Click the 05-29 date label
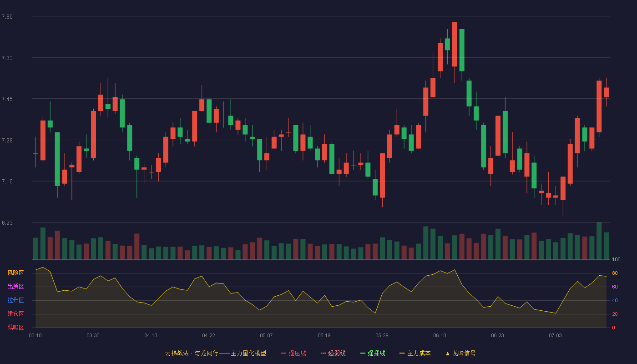 coord(382,335)
